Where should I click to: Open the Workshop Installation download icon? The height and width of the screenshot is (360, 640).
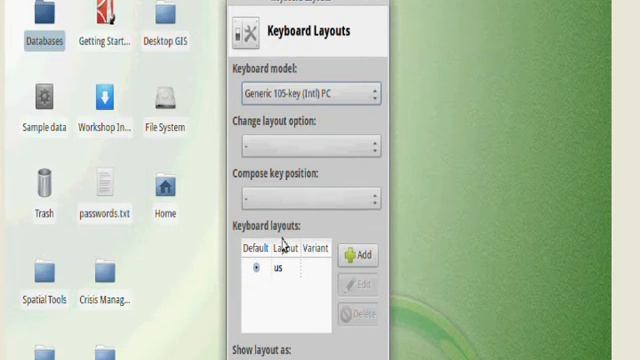(105, 97)
